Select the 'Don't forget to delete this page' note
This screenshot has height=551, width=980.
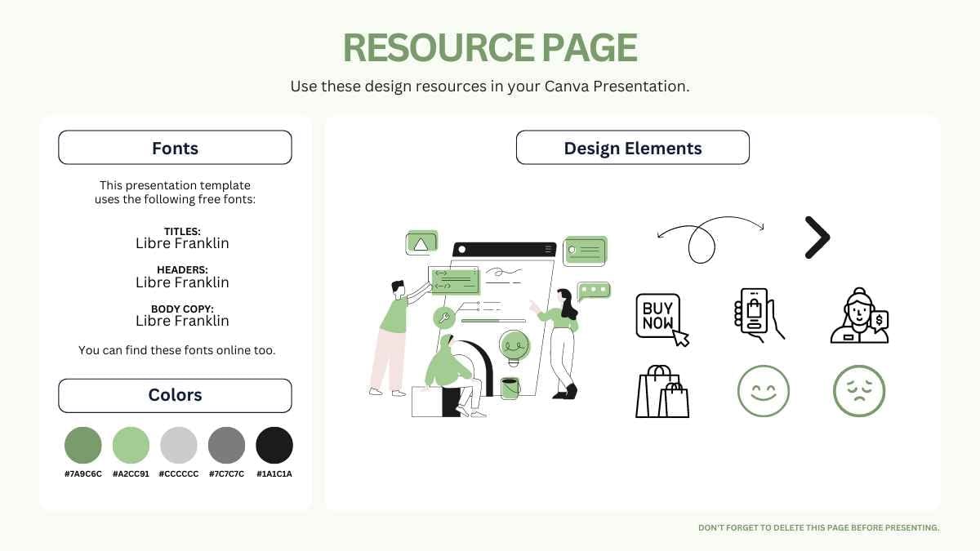pos(819,528)
